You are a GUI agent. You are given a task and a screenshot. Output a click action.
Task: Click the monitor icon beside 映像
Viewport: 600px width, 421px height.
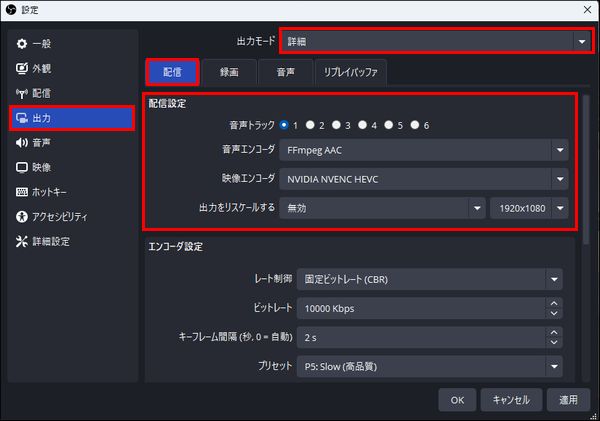tap(22, 167)
